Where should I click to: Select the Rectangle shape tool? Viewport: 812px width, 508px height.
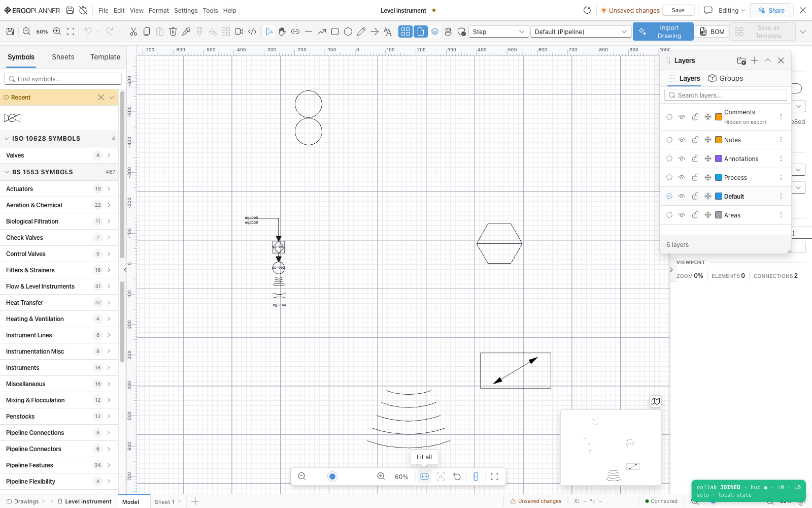(x=335, y=31)
